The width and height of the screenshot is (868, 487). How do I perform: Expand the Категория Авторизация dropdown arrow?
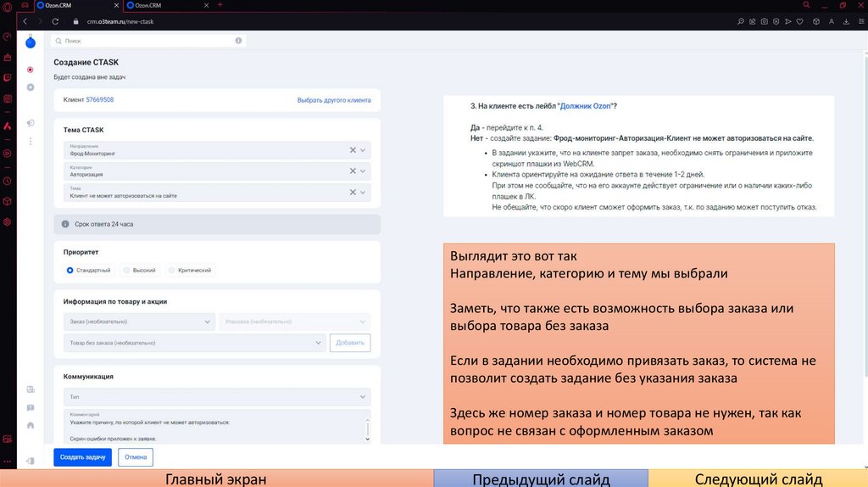pyautogui.click(x=363, y=171)
